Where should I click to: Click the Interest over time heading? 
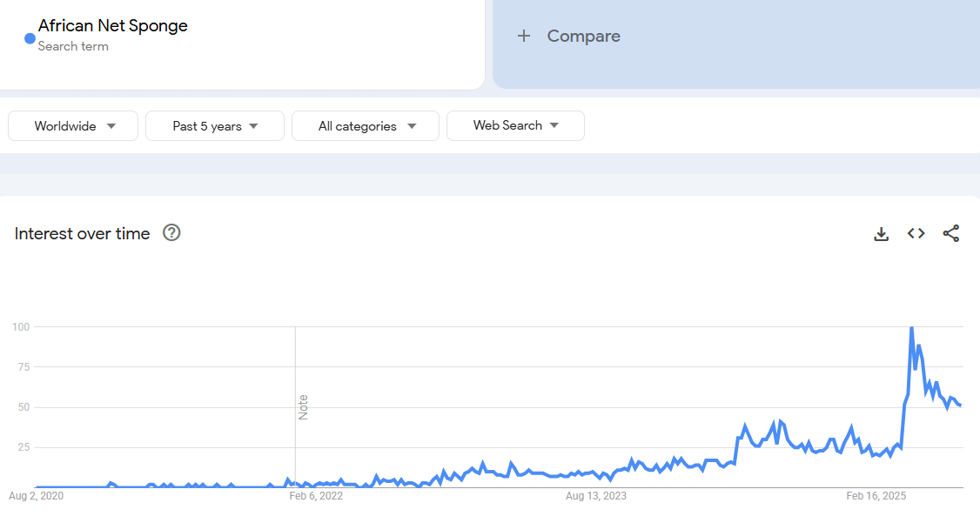pos(83,233)
